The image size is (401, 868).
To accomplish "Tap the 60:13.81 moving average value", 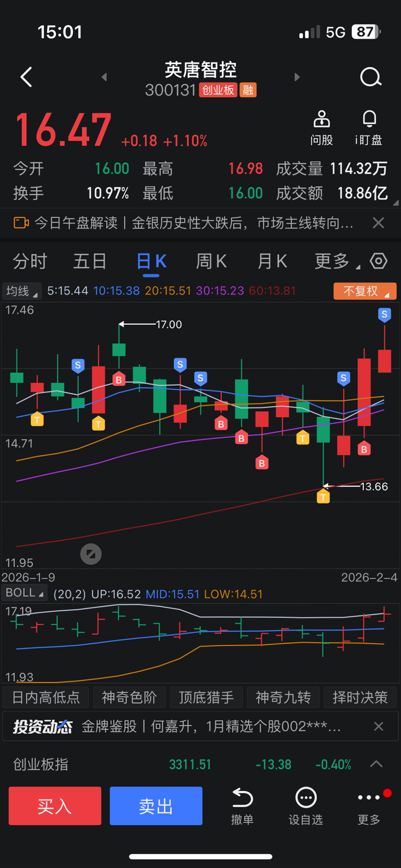I will [273, 291].
